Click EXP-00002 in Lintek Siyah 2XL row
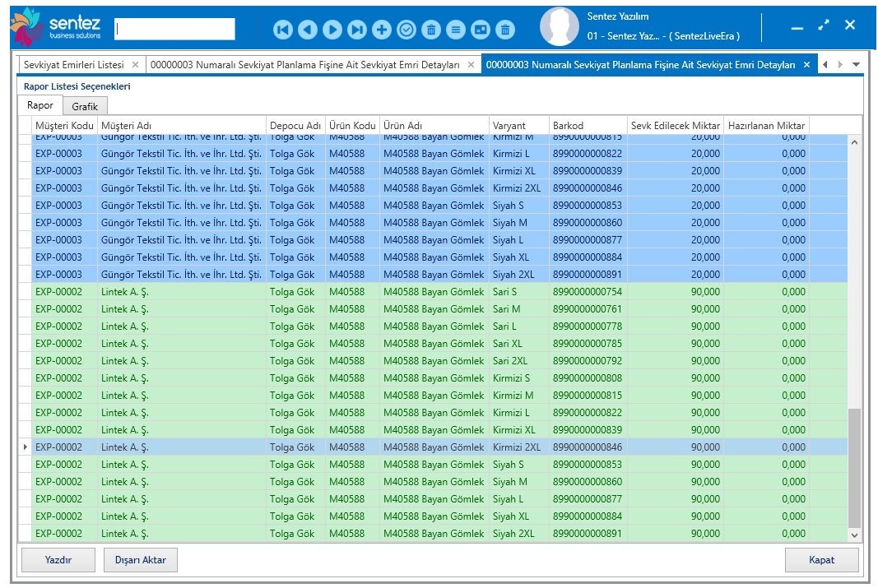Viewport: 878px width, 588px height. tap(64, 534)
